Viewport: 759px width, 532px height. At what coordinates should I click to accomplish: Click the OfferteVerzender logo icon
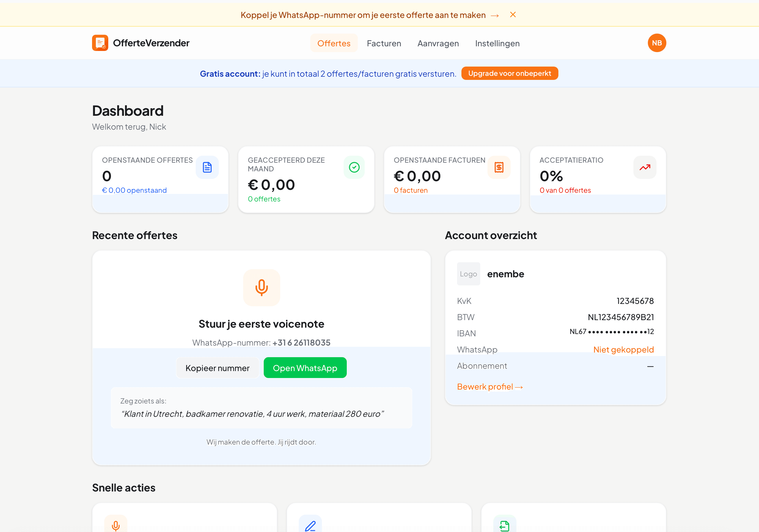(x=100, y=43)
